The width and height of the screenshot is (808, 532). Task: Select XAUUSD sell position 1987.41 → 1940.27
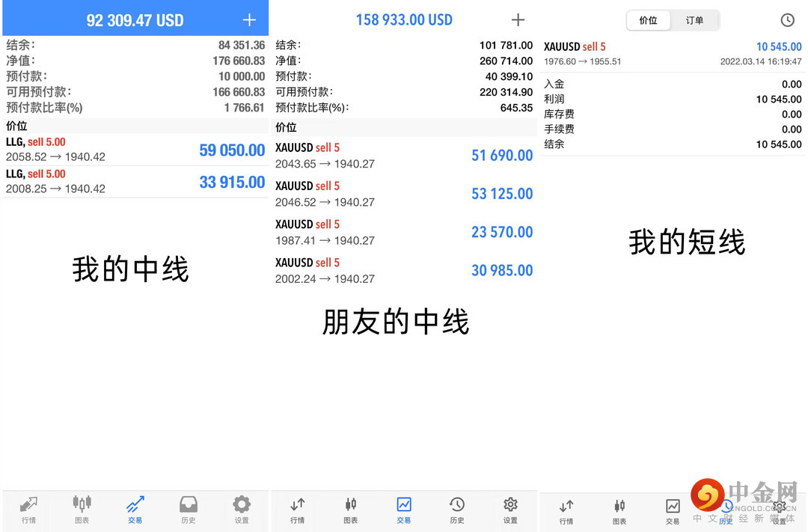pyautogui.click(x=404, y=232)
